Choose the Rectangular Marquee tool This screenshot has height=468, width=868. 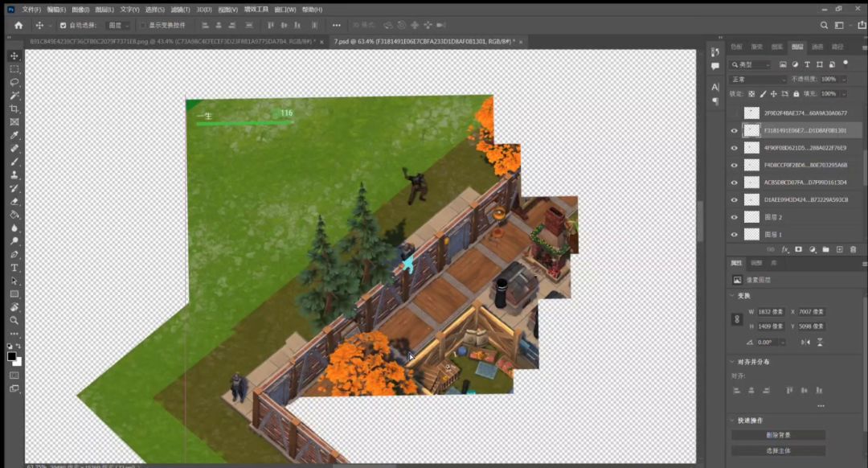coord(14,69)
